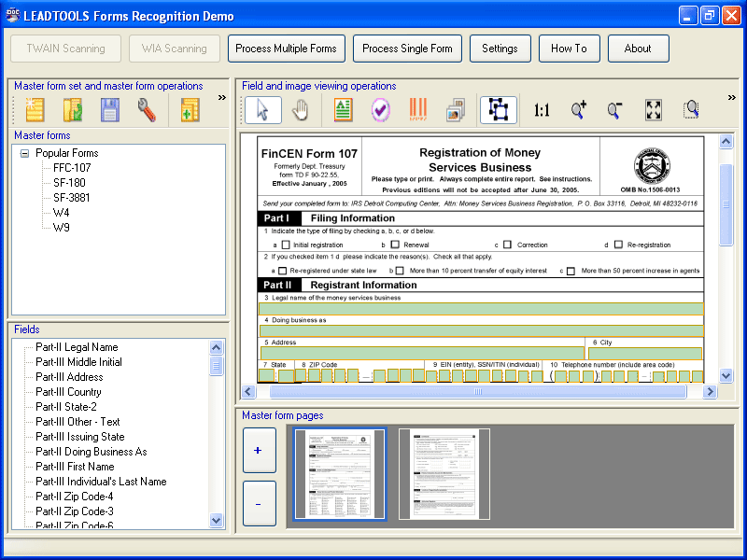Click the add master form icon
747x560 pixels.
tap(190, 109)
